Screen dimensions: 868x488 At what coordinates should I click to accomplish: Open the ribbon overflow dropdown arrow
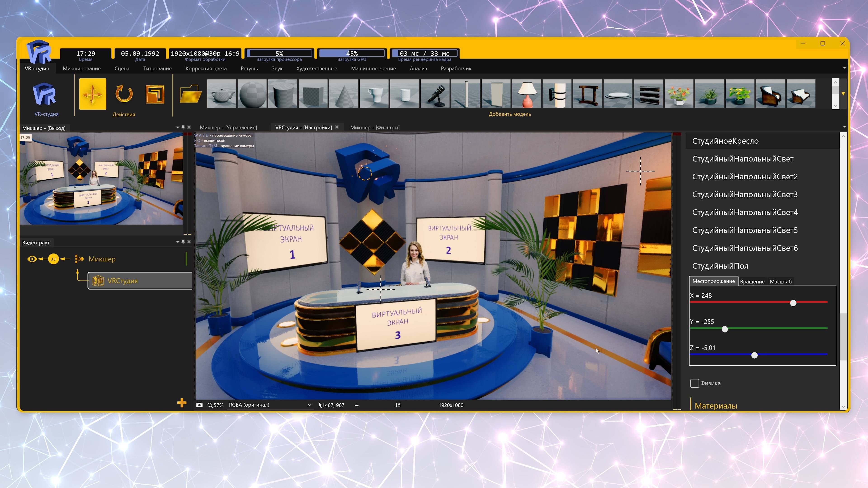tap(844, 68)
